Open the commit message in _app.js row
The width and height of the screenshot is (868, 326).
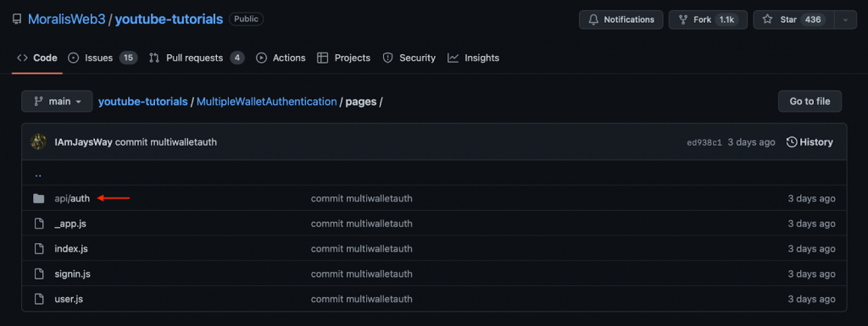coord(361,224)
